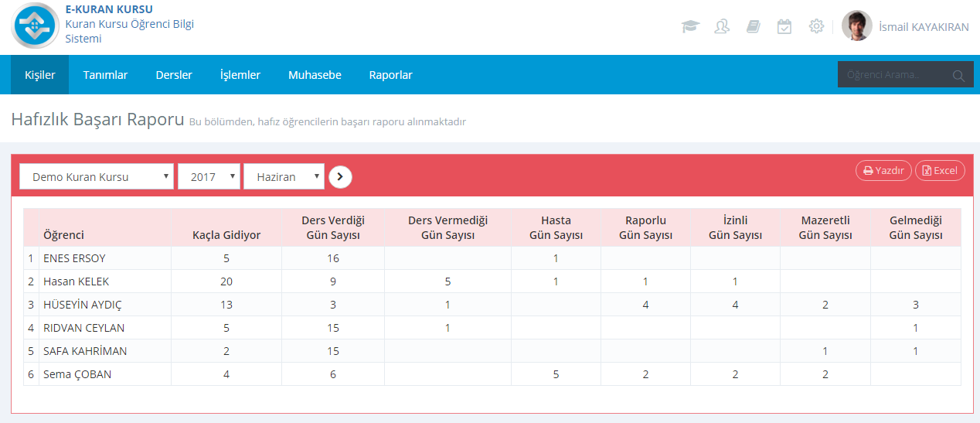
Task: Export the report with Excel button
Action: pyautogui.click(x=940, y=171)
